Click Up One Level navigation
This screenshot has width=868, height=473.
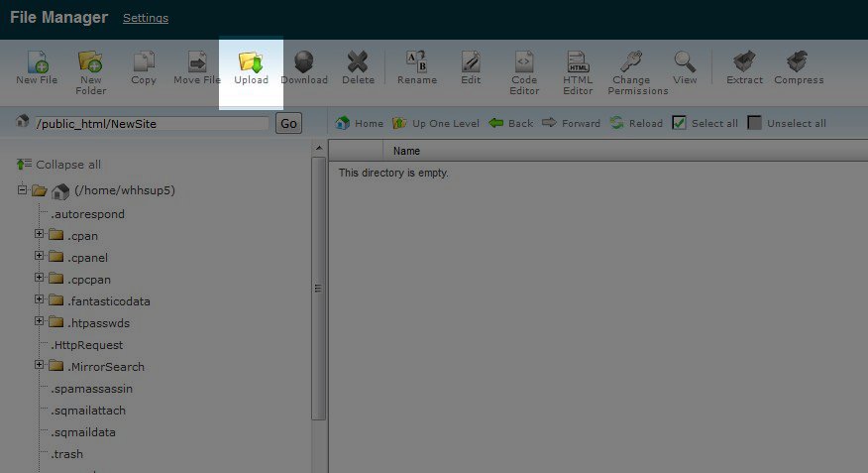[x=437, y=123]
